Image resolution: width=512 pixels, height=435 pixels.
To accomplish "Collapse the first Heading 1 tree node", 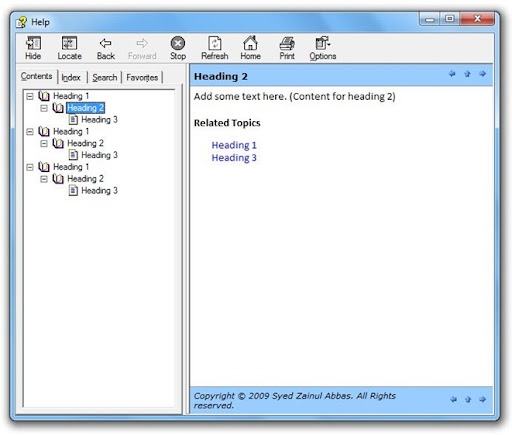I will pos(30,96).
